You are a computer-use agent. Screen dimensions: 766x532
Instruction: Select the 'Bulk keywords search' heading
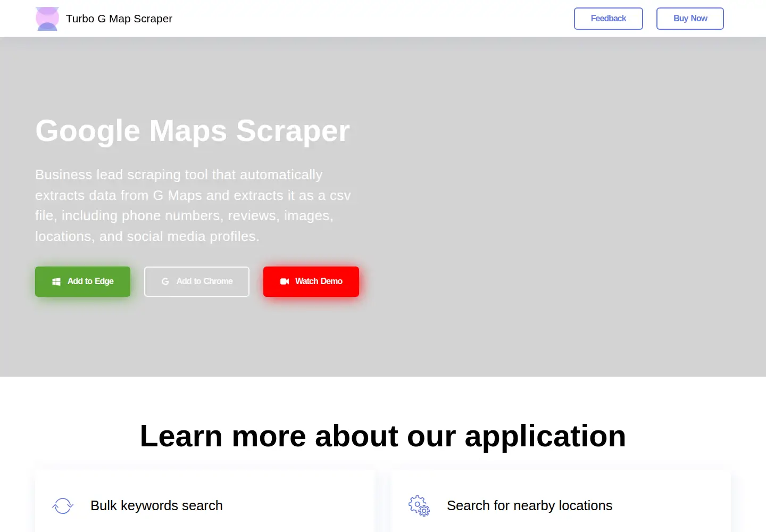[x=156, y=505]
